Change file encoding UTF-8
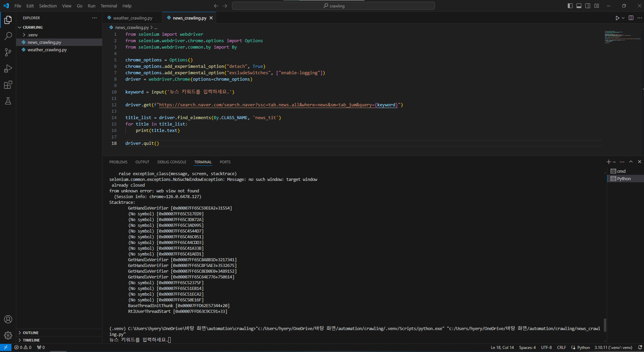Image resolution: width=644 pixels, height=352 pixels. pos(547,348)
